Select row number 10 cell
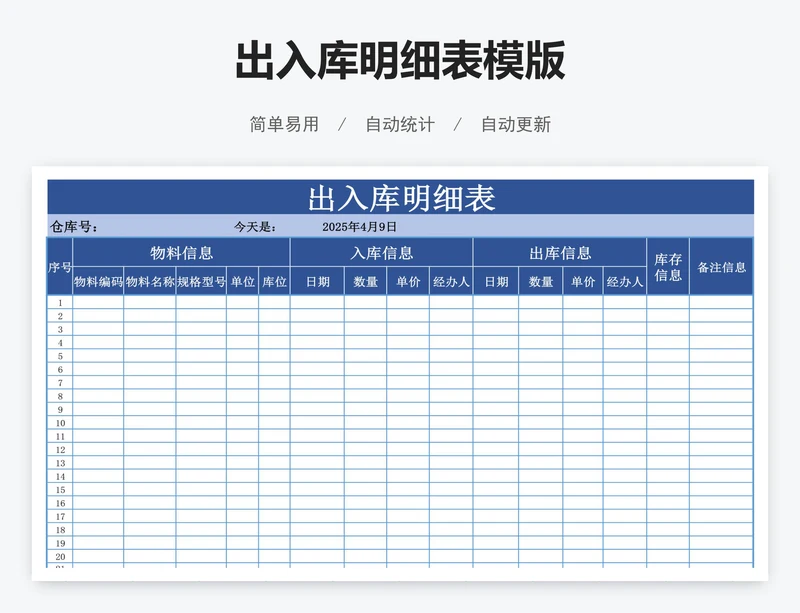800x613 pixels. [60, 423]
